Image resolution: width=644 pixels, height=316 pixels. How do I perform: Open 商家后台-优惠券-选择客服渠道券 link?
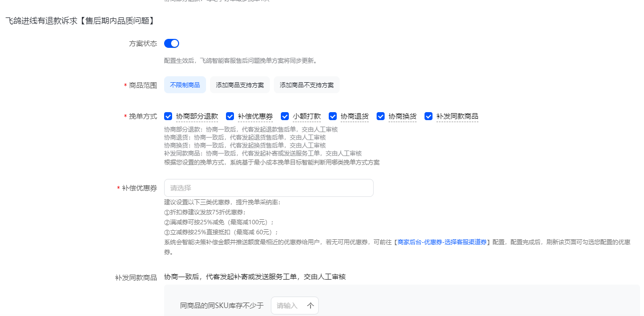(442, 242)
